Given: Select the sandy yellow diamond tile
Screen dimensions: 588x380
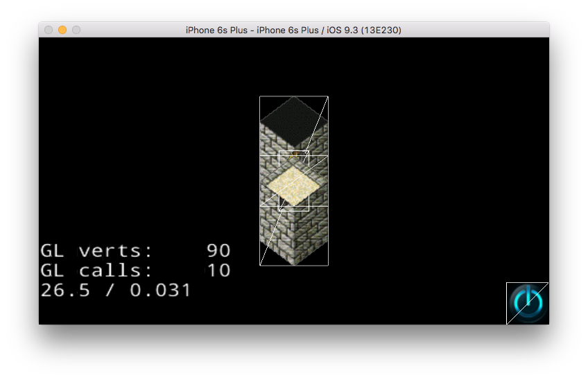Looking at the screenshot, I should pos(294,183).
